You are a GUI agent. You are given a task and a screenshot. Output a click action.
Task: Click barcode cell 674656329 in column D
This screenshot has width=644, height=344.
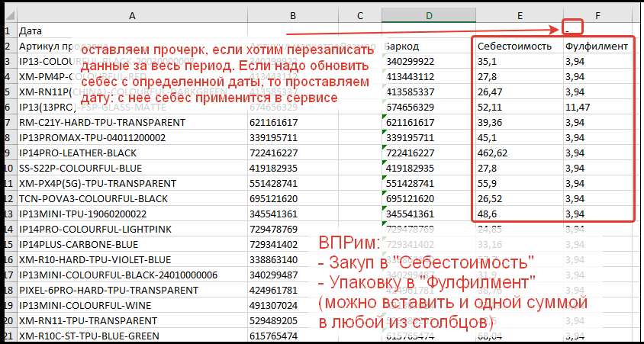[x=429, y=107]
